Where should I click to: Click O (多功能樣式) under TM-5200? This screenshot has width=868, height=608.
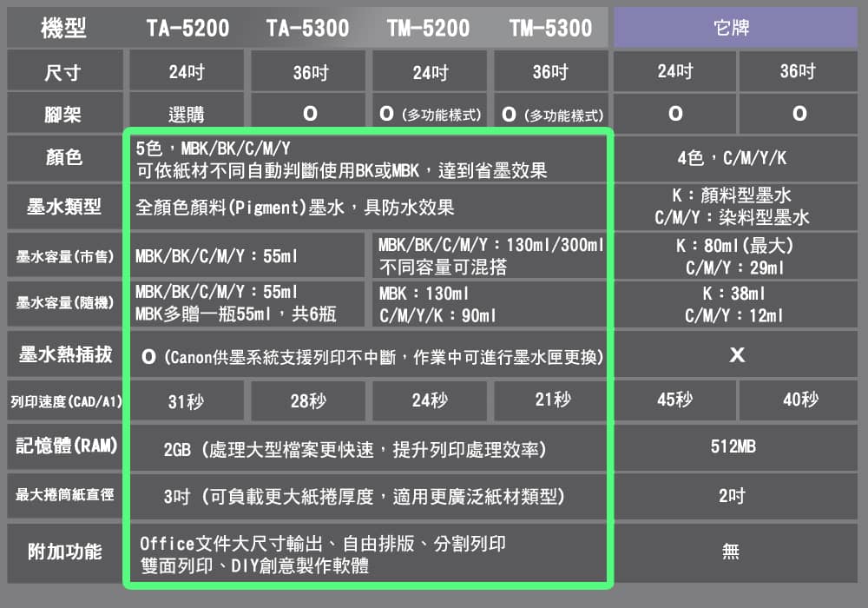pyautogui.click(x=430, y=114)
